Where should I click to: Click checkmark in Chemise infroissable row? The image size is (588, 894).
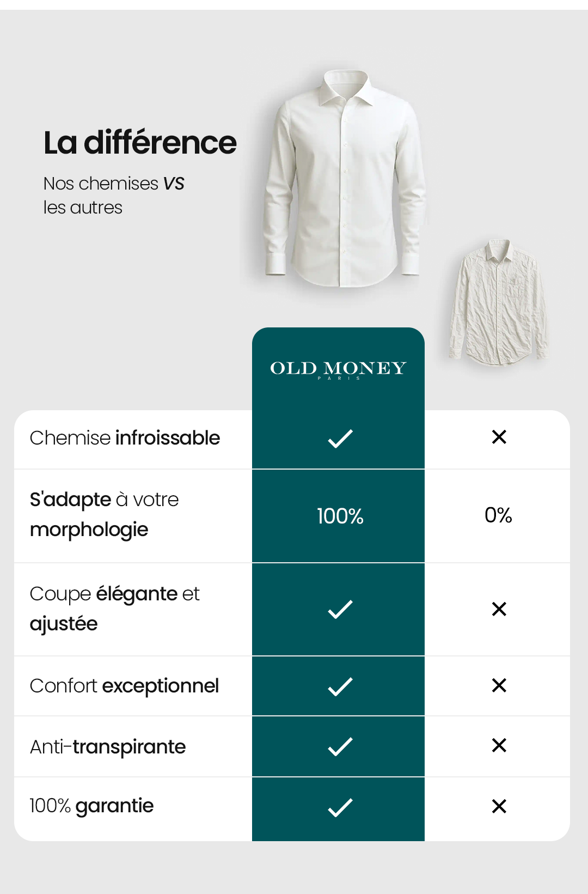(340, 439)
